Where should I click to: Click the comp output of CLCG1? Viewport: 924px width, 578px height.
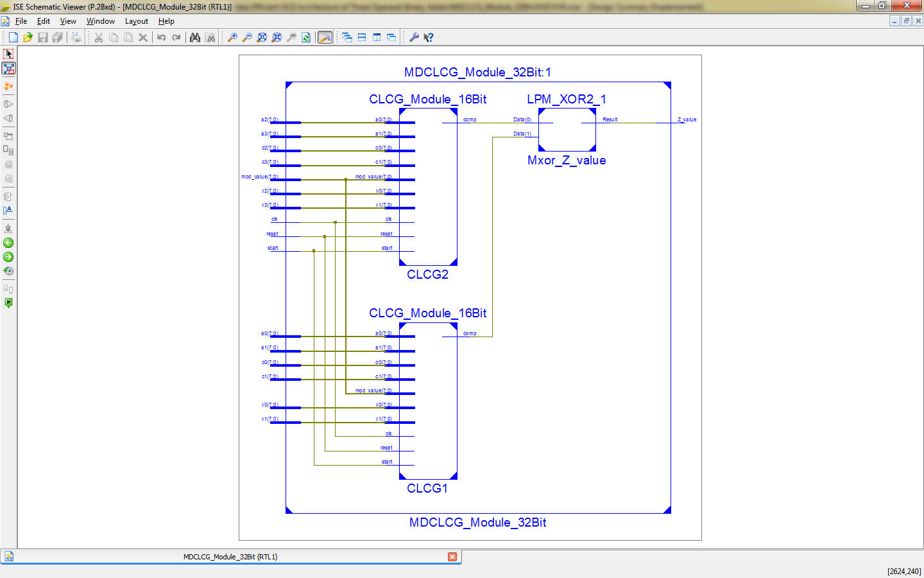470,333
